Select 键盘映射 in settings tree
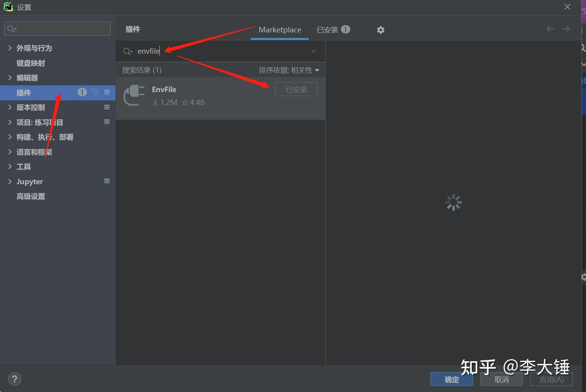 coord(31,63)
